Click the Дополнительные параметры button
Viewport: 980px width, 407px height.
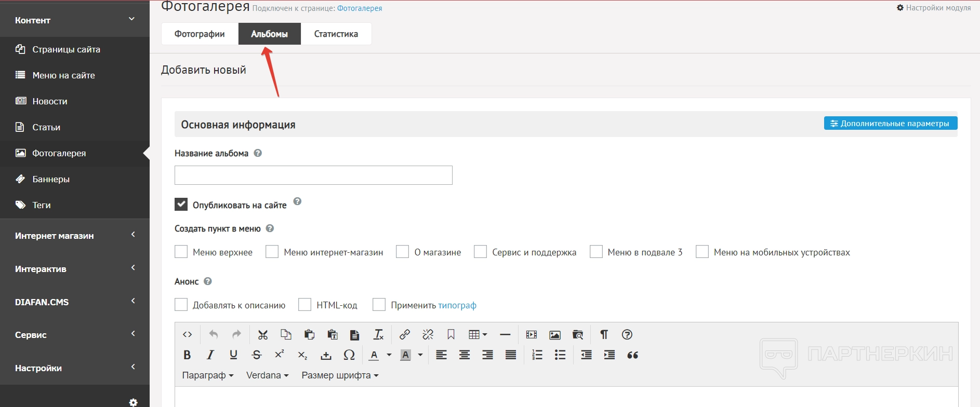point(890,124)
